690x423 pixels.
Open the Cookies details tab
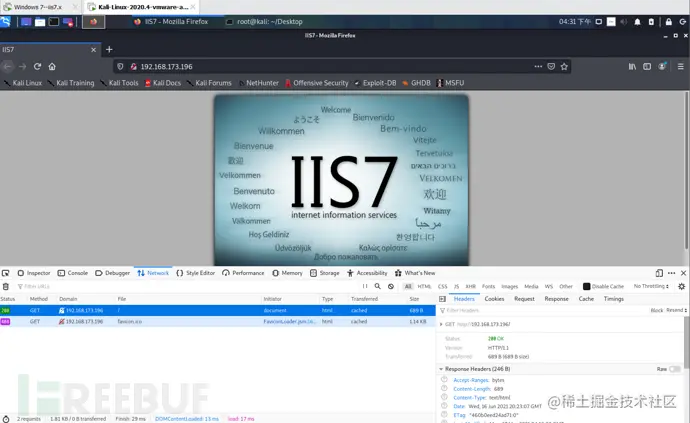(x=494, y=299)
